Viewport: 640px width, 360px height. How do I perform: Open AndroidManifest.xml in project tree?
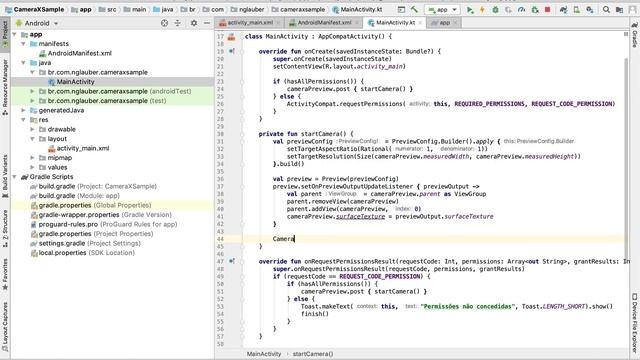point(80,53)
